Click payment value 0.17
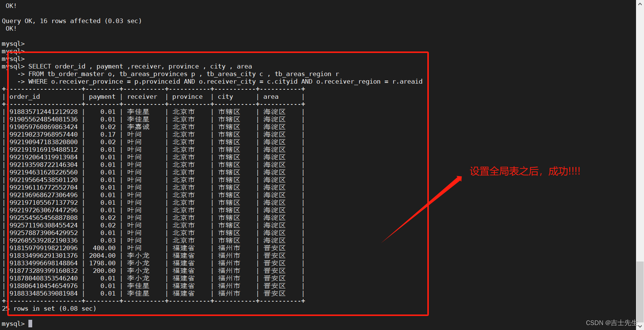This screenshot has width=644, height=330. pyautogui.click(x=108, y=134)
